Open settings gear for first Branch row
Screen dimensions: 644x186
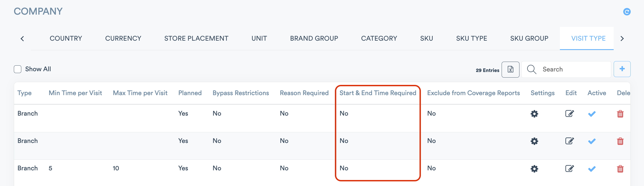click(x=534, y=114)
